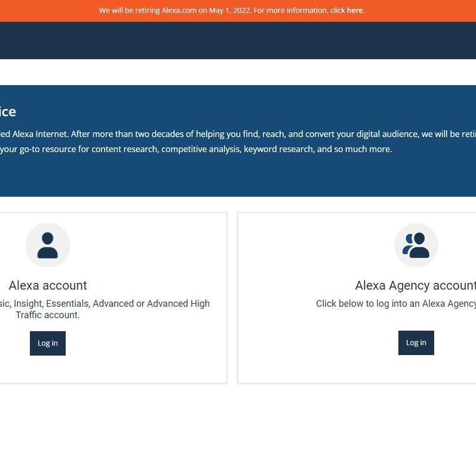Click the "Traffic account." text line
This screenshot has height=476, width=476.
tap(48, 315)
